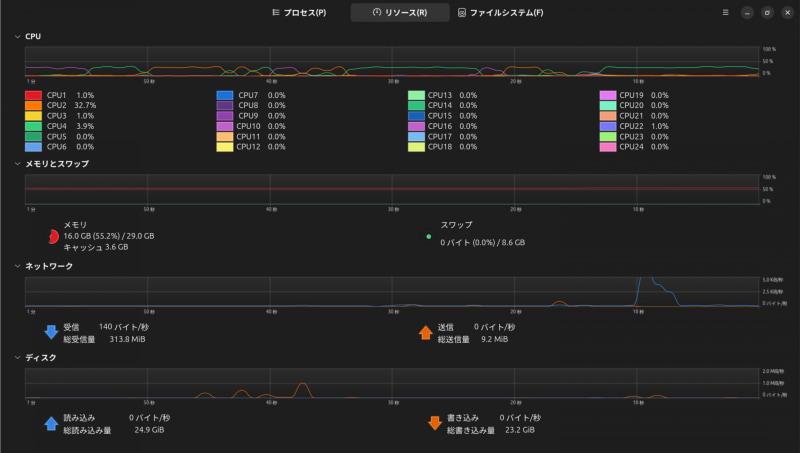Edit the CPU9 color swatch
800x453 pixels.
point(225,116)
